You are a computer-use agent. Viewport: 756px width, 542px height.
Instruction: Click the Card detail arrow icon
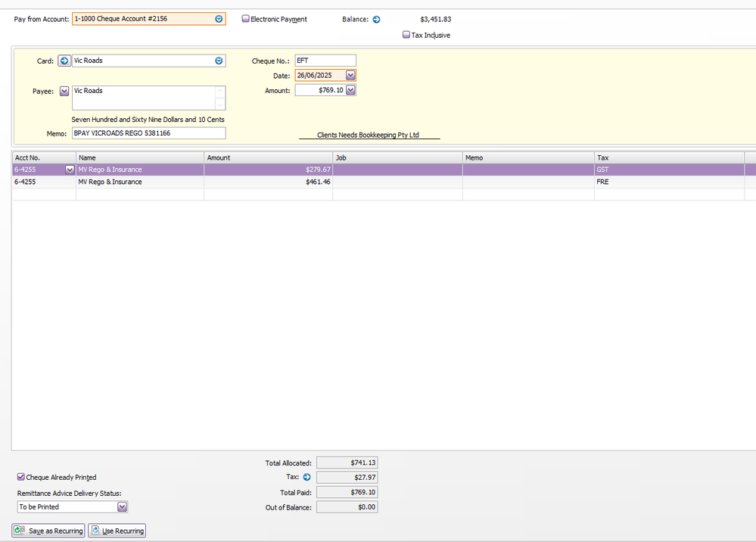tap(64, 61)
